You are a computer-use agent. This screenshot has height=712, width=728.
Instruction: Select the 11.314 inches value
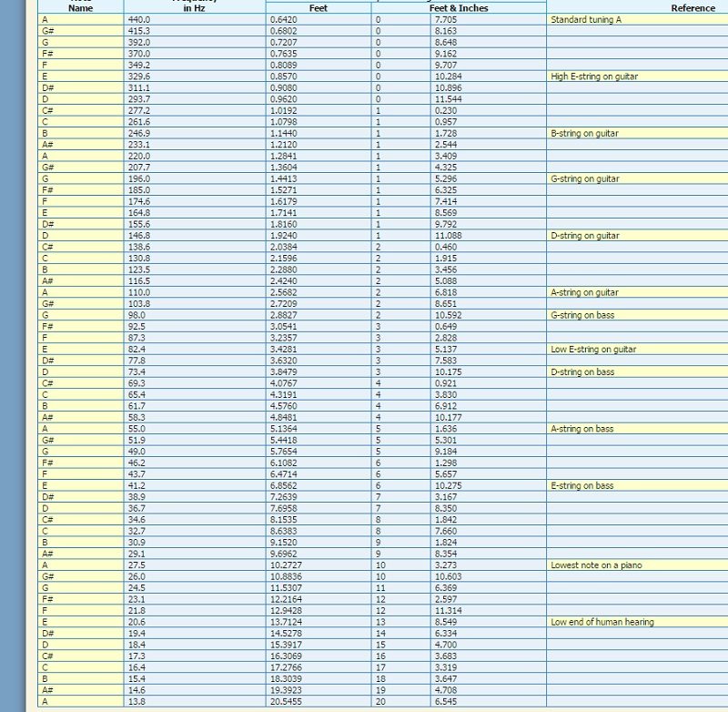[489, 611]
